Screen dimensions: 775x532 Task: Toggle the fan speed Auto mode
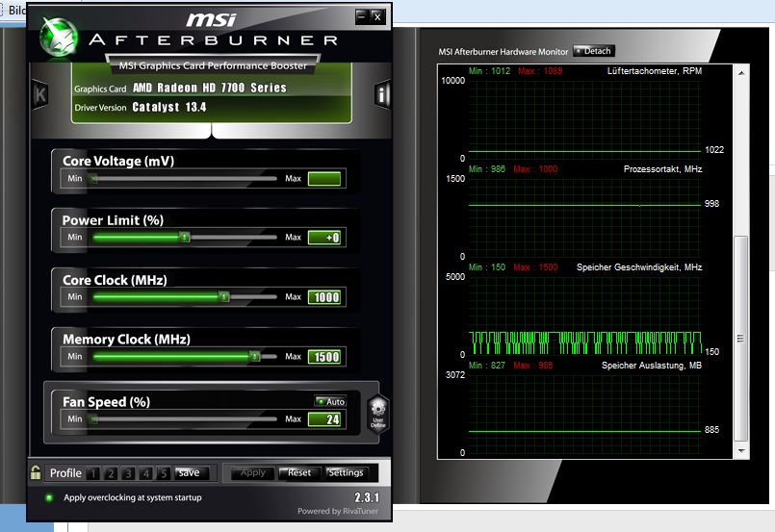(x=330, y=401)
